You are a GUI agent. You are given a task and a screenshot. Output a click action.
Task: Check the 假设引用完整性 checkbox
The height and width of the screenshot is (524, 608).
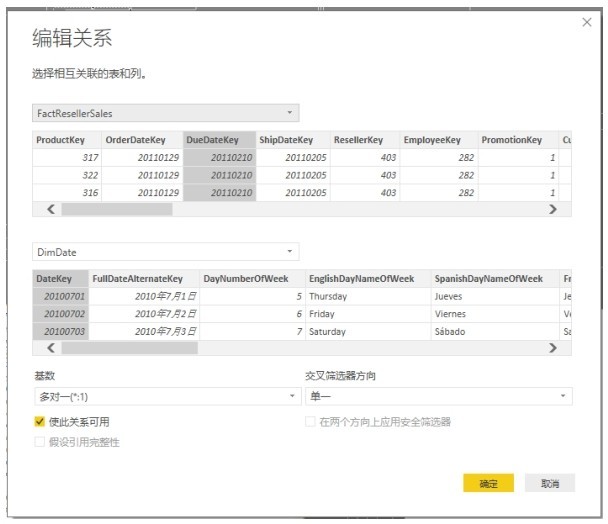tap(40, 442)
